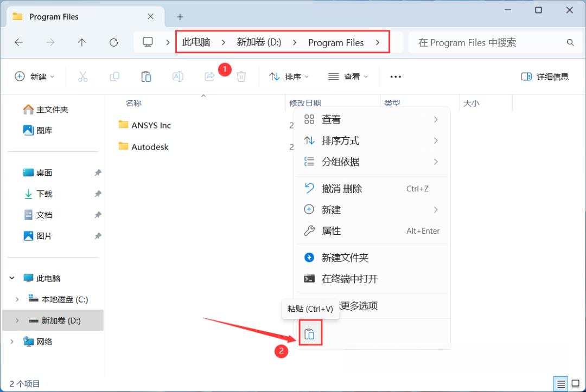The image size is (586, 392).
Task: Sort by the 修改日期 column header
Action: point(305,103)
